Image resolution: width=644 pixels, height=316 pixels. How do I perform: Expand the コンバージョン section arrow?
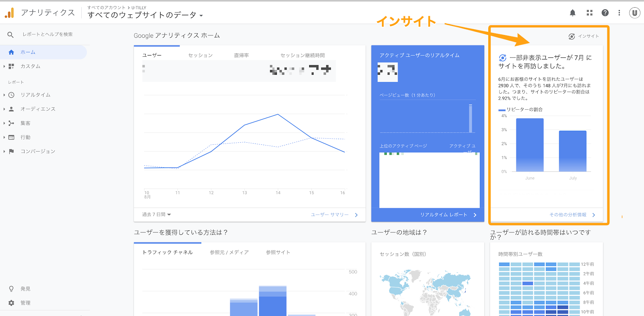click(x=4, y=152)
